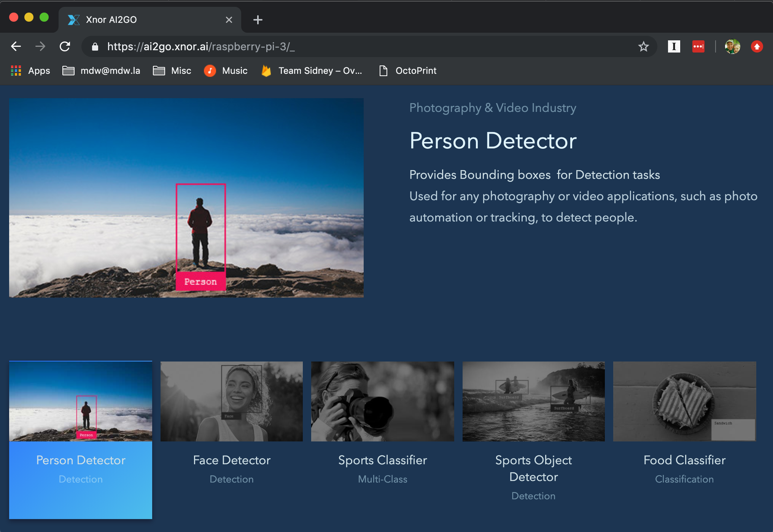Click the red update arrow icon
773x532 pixels.
tap(757, 46)
